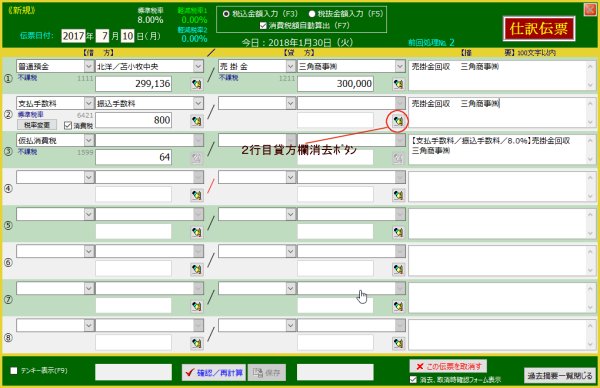
Task: Toggle 消費税額自動算出 (F7) checkbox
Action: pyautogui.click(x=263, y=26)
